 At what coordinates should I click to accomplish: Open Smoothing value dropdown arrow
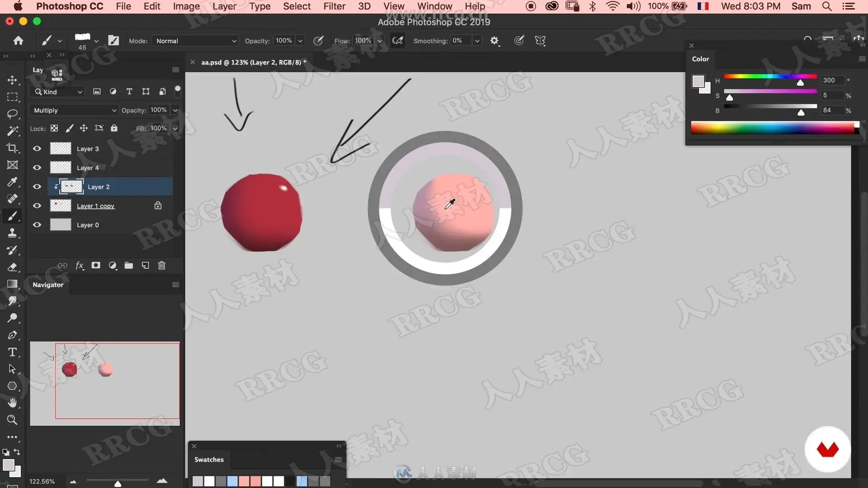(476, 41)
